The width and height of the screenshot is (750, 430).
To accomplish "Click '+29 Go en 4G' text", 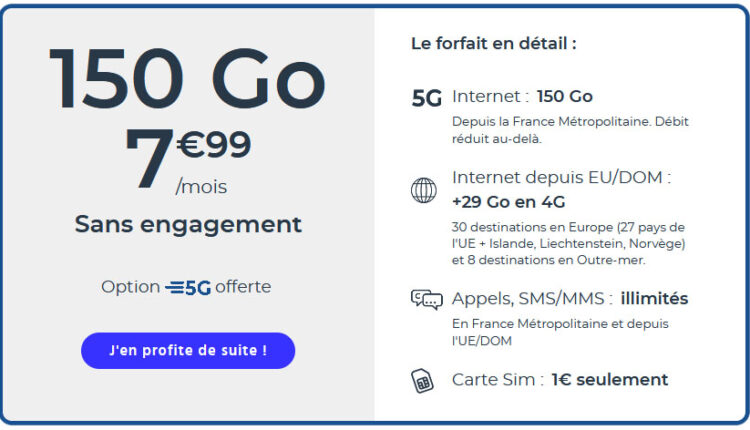I will pos(508,202).
